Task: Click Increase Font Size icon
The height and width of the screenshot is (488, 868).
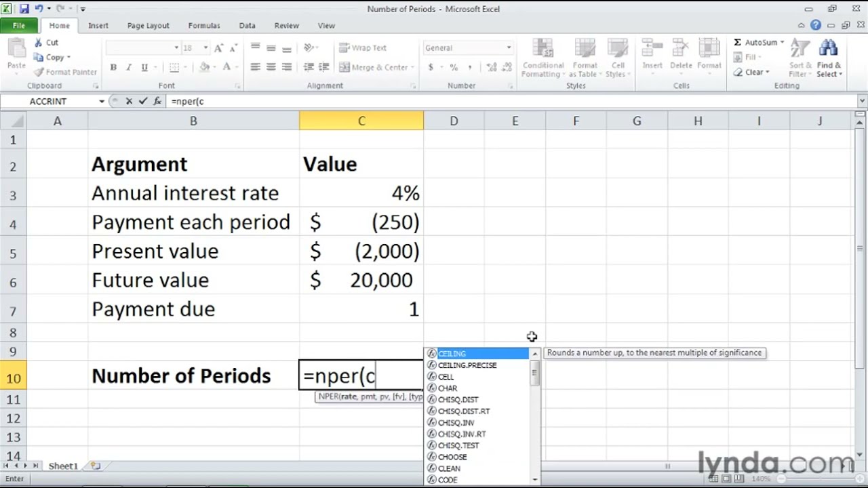Action: point(218,48)
